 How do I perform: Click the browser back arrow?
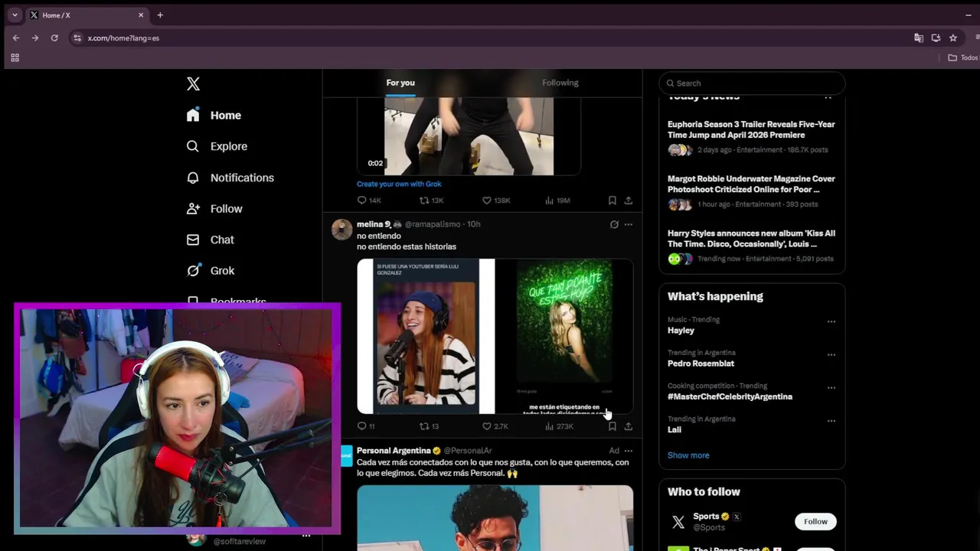point(16,37)
